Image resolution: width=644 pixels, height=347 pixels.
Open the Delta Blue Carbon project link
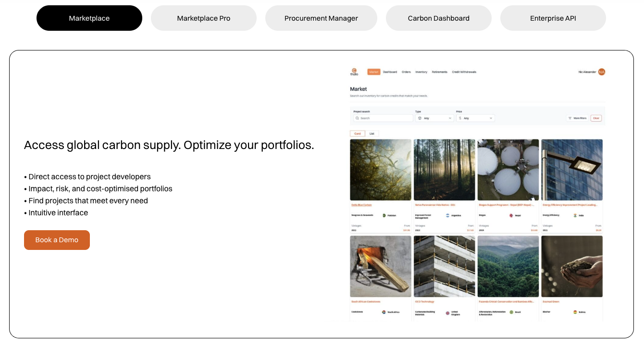(360, 205)
